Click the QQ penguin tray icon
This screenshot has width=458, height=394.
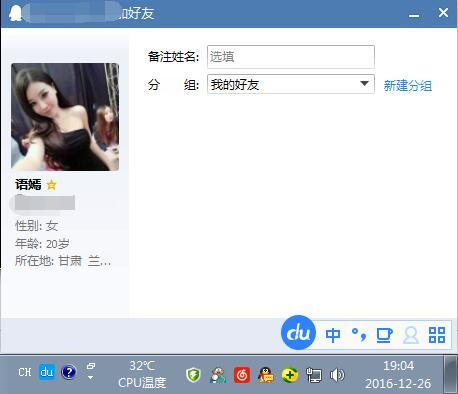[x=266, y=375]
